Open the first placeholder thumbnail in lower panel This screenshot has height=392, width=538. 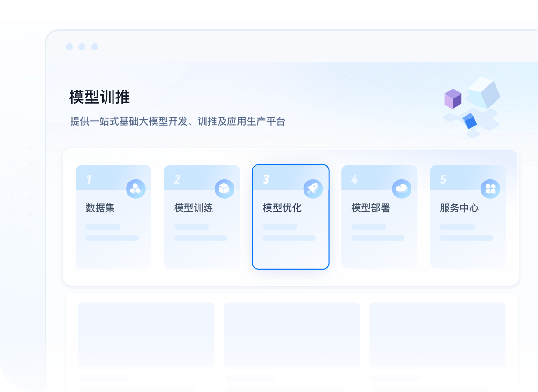coord(146,335)
